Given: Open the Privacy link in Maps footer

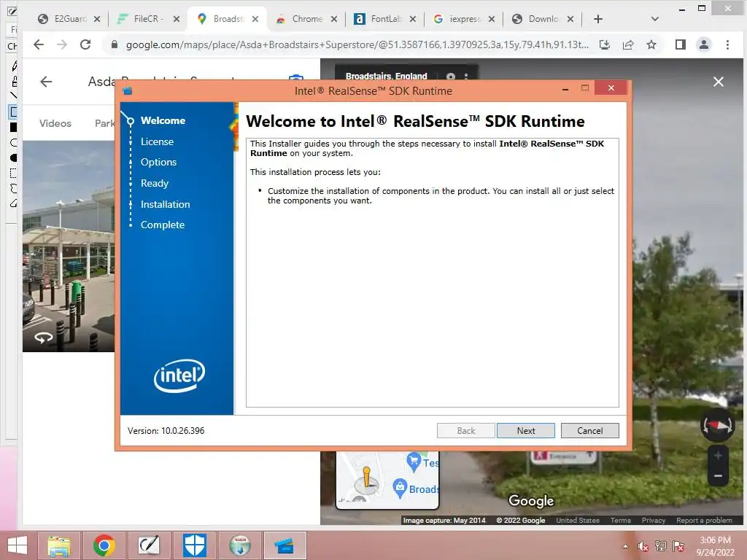Looking at the screenshot, I should tap(653, 521).
